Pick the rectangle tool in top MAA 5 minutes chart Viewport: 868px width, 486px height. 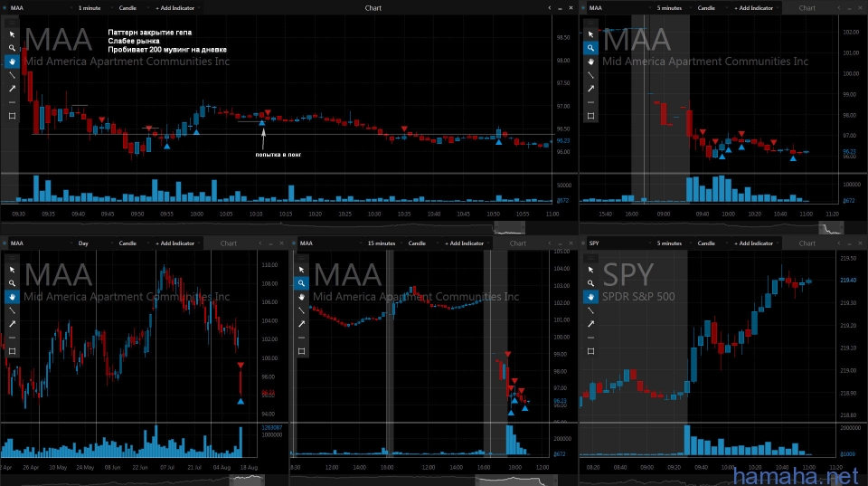click(590, 116)
